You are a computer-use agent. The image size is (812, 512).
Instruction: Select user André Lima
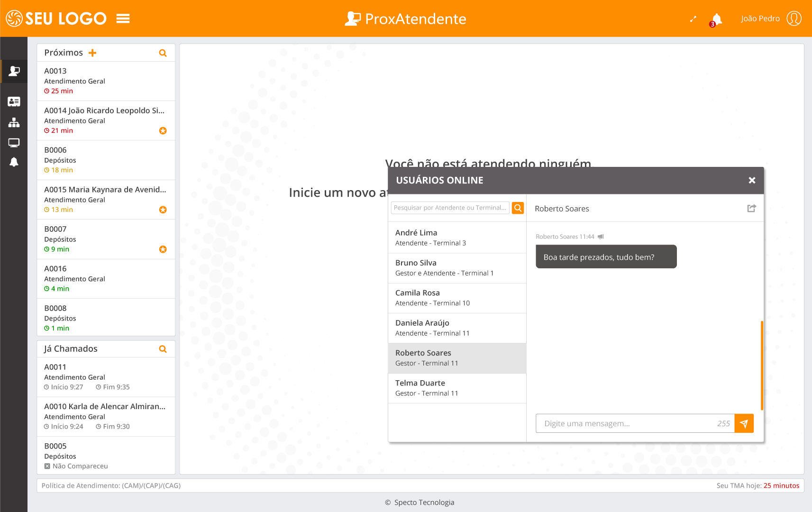pos(457,238)
